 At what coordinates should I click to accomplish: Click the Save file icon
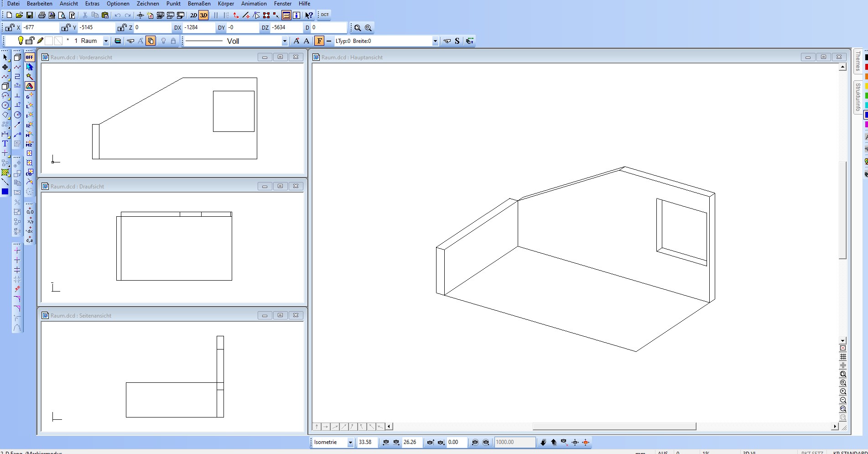pyautogui.click(x=29, y=15)
